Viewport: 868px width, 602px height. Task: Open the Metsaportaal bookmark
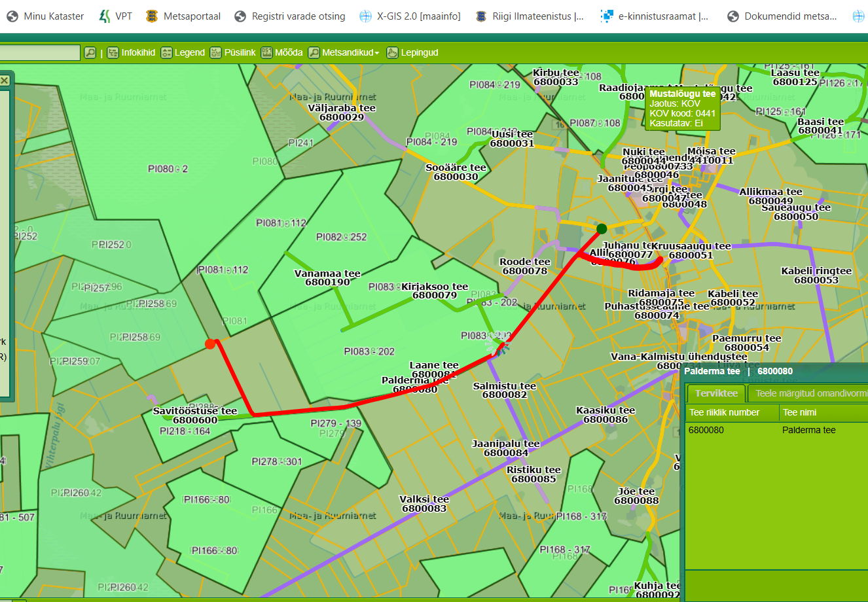point(183,16)
